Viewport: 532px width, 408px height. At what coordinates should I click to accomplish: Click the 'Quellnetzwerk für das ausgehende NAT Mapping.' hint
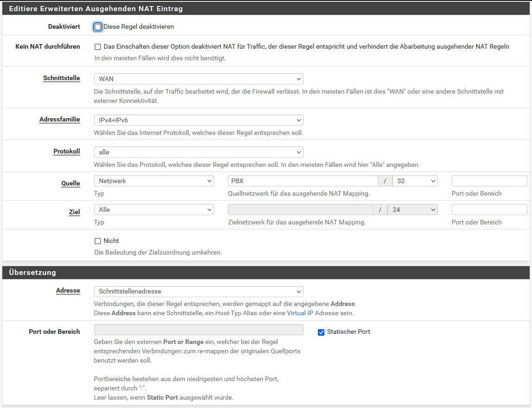click(x=298, y=193)
